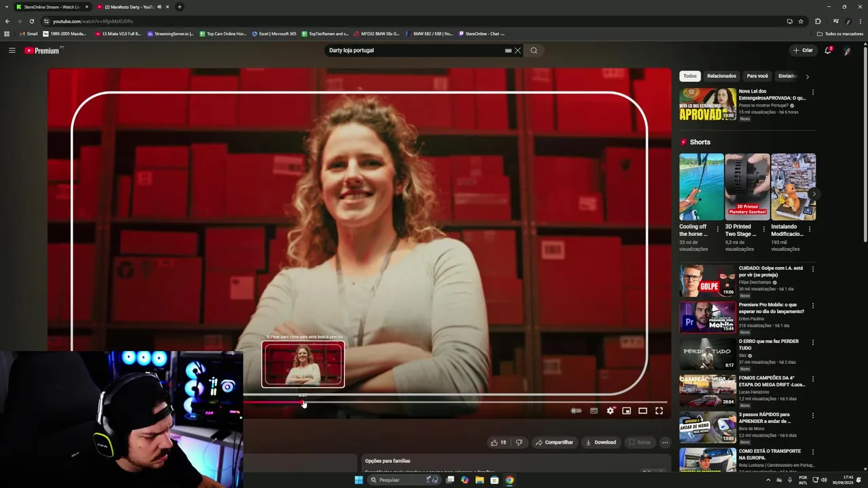Open Nova Lei dos Estrangeiros video
868x488 pixels.
point(708,104)
